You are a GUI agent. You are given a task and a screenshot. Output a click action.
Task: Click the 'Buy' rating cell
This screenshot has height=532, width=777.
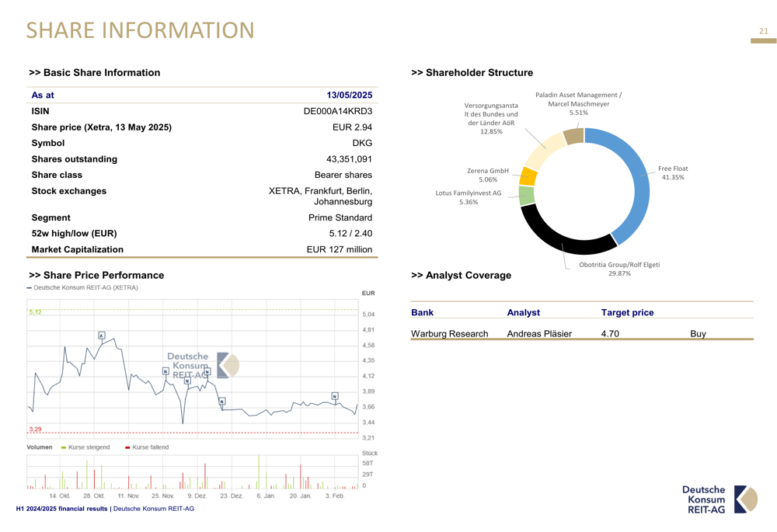(698, 334)
